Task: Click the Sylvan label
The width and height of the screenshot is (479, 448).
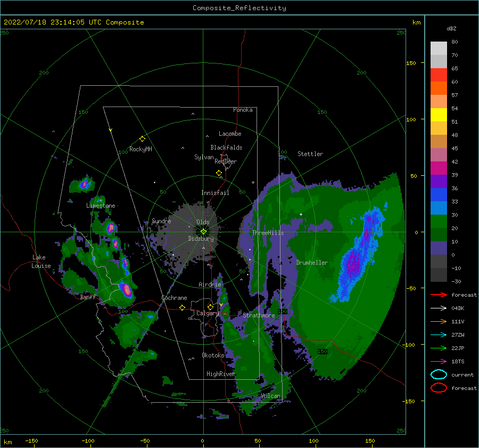Action: point(204,157)
